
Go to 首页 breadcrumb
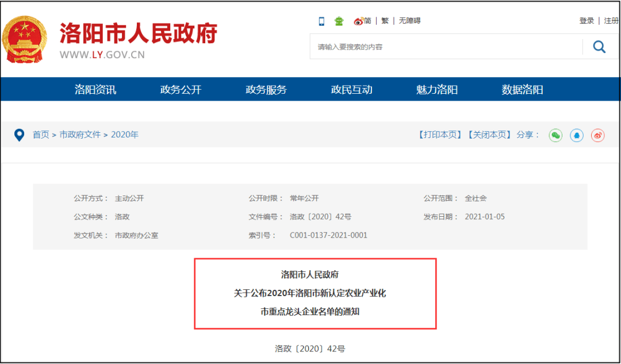[41, 135]
